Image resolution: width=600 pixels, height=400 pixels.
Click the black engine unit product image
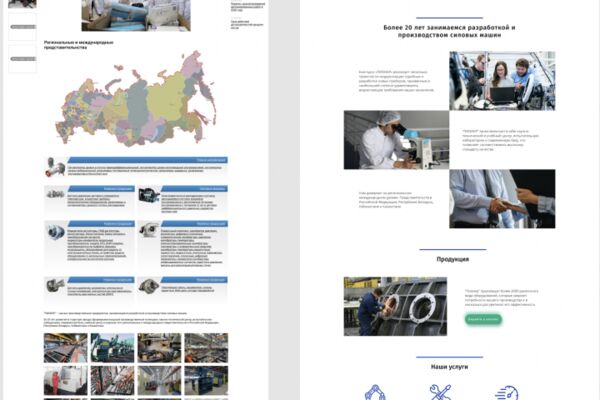149,195
